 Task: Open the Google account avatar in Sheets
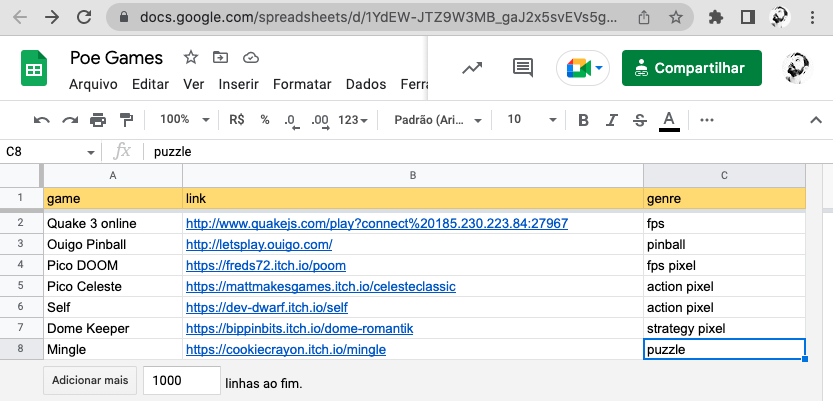[797, 68]
